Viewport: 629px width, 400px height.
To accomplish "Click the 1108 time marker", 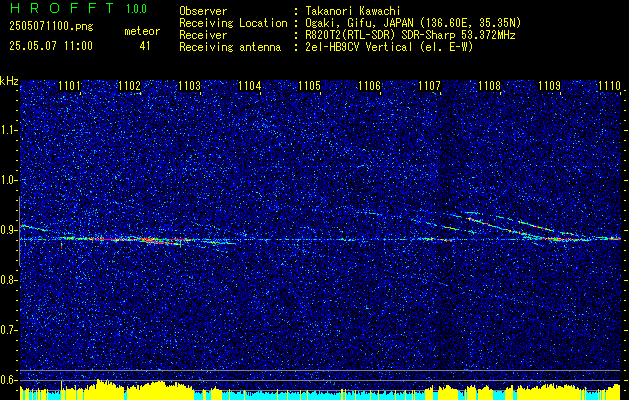I will click(489, 86).
